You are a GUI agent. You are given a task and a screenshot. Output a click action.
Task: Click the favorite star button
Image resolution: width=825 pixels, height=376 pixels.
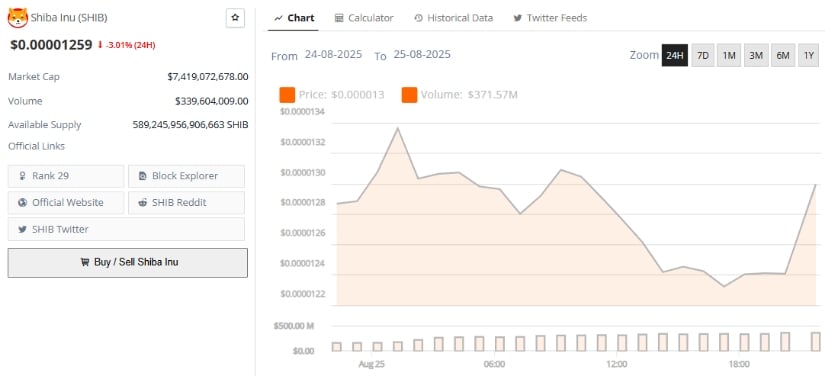235,18
